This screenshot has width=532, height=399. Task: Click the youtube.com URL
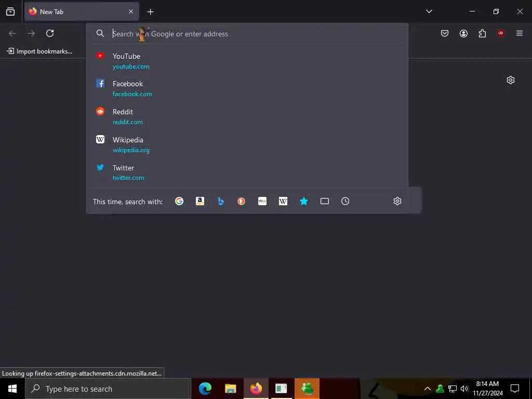(131, 66)
